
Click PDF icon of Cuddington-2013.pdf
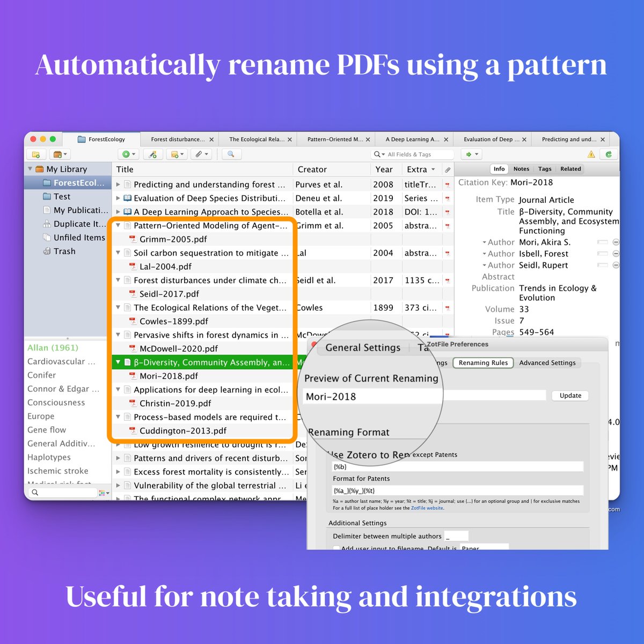[x=133, y=431]
